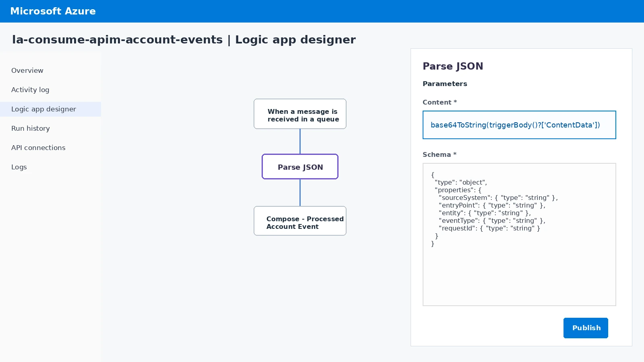Select the Parse JSON action node
644x362 pixels.
point(300,167)
